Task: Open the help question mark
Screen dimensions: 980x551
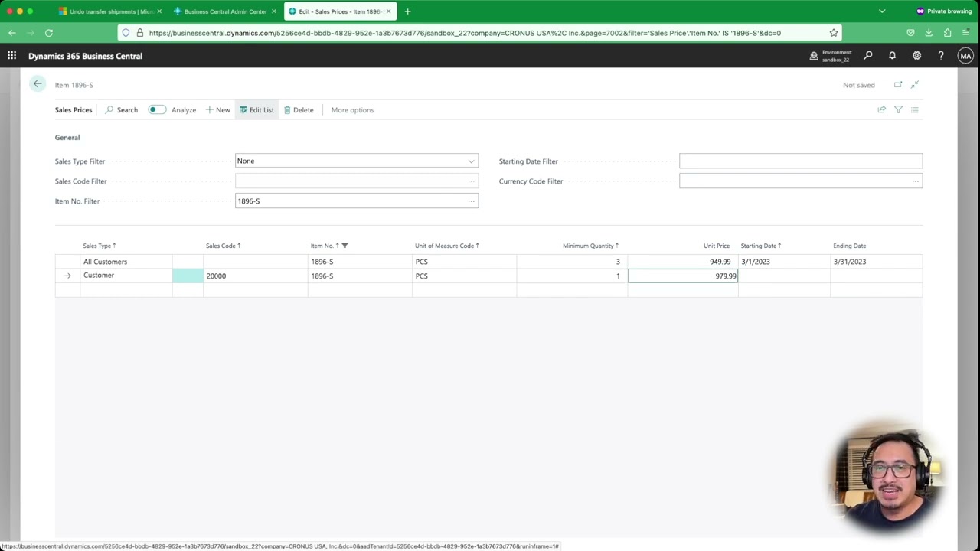Action: pos(941,56)
